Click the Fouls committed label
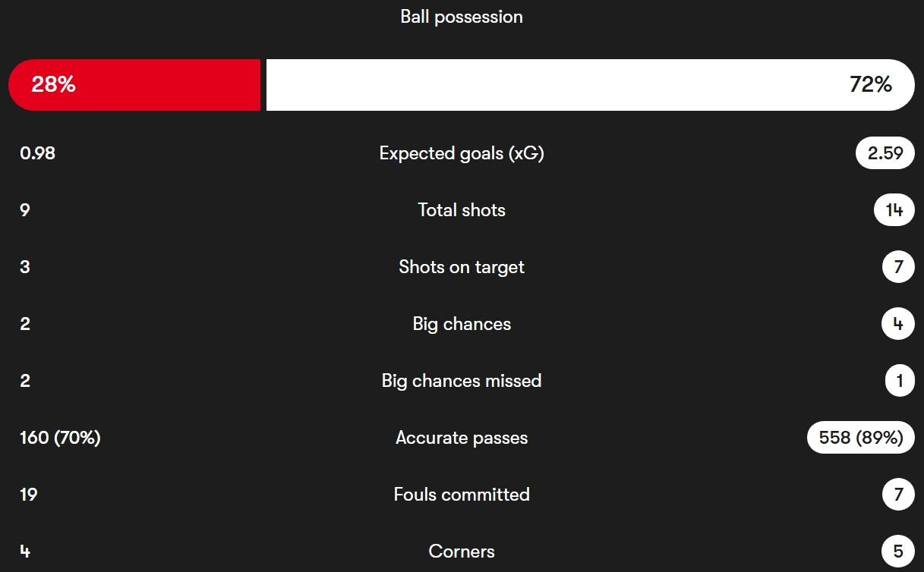The width and height of the screenshot is (924, 572). (x=462, y=495)
